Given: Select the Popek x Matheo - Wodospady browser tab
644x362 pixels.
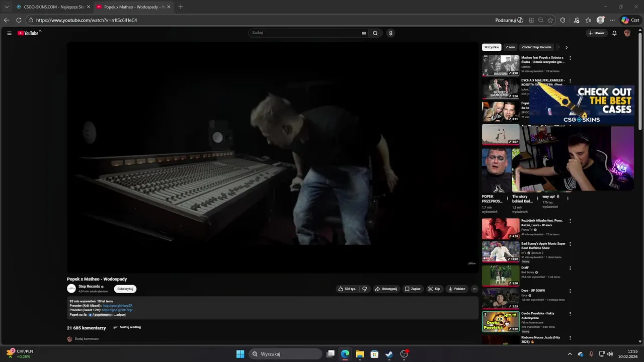Looking at the screenshot, I should coord(133,7).
